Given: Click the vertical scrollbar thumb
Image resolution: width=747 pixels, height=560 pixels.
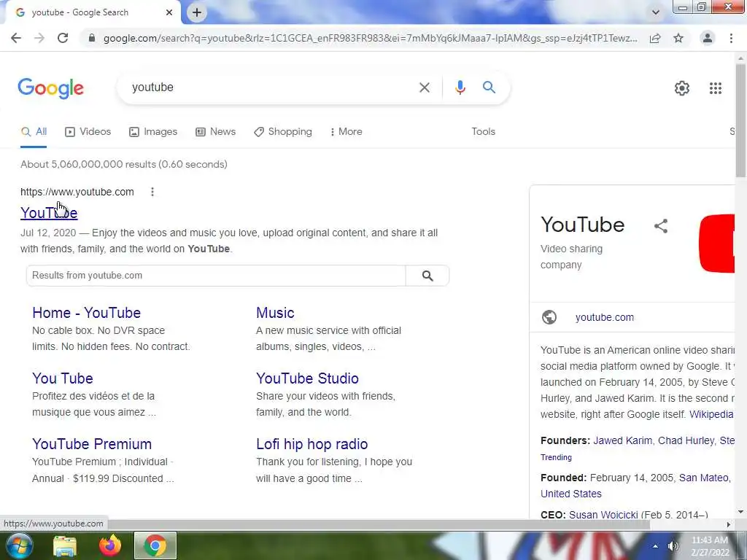Looking at the screenshot, I should point(740,120).
